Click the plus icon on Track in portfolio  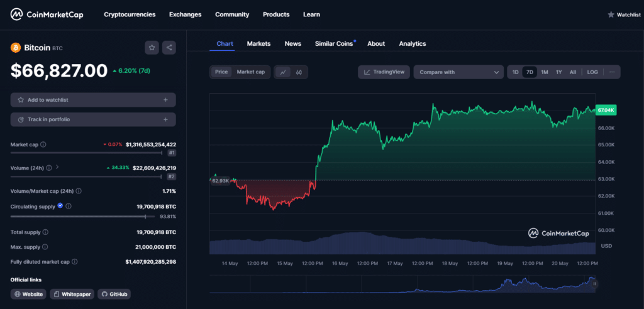(x=165, y=119)
